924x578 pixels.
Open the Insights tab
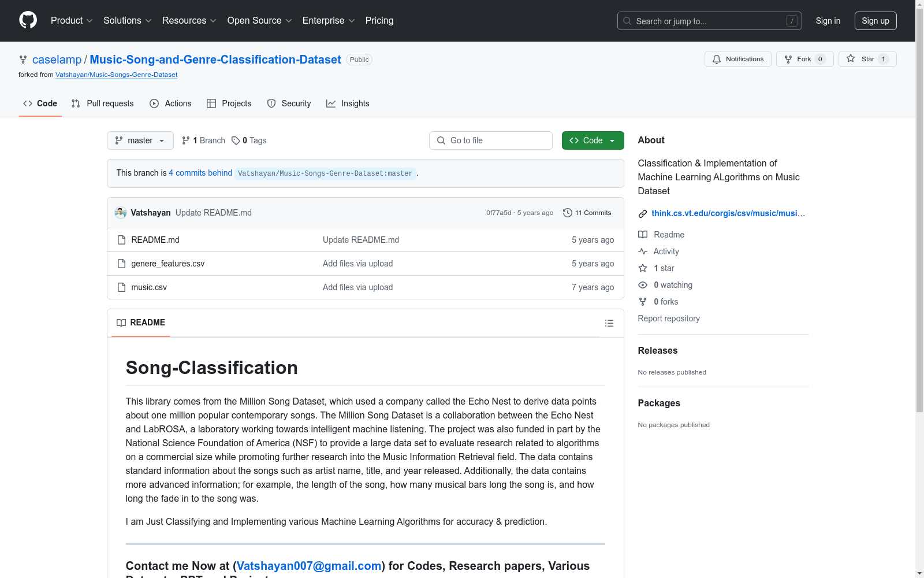pyautogui.click(x=348, y=103)
